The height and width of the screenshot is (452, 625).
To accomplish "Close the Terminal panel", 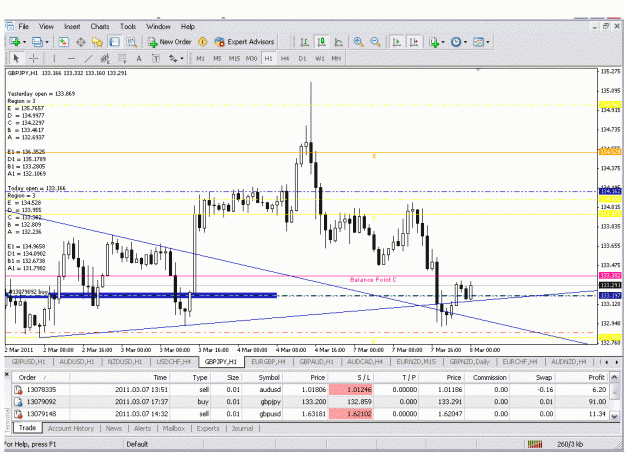I will tap(7, 374).
